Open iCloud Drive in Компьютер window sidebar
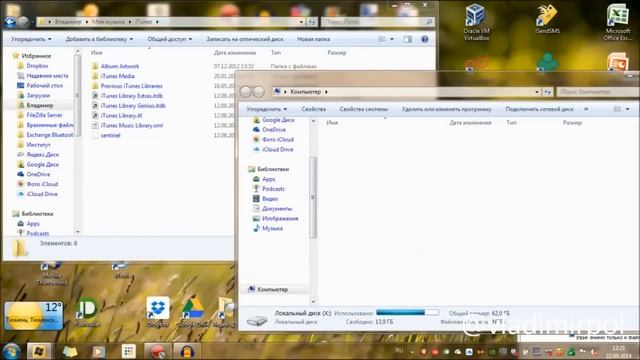This screenshot has height=360, width=640. (278, 149)
